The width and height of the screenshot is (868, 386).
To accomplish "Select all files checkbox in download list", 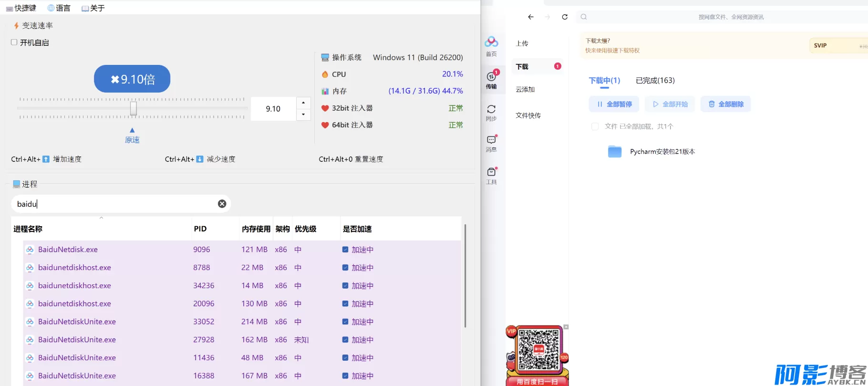I will tap(595, 126).
